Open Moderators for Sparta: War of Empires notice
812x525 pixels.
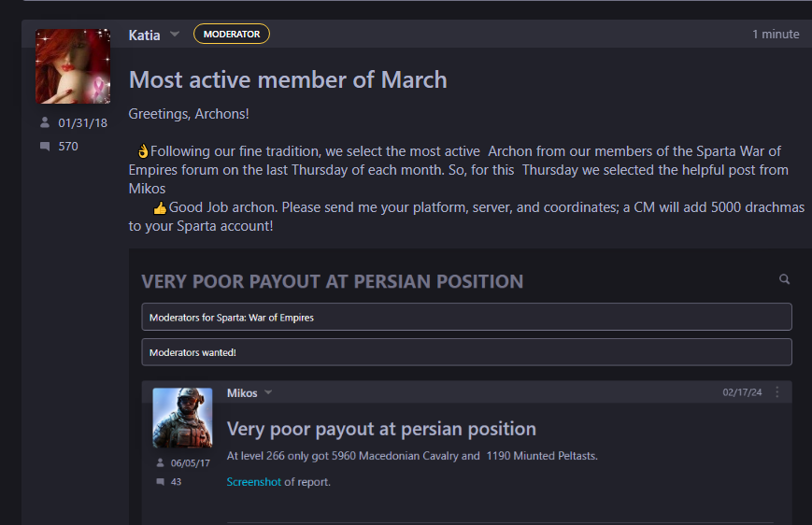[x=466, y=317]
